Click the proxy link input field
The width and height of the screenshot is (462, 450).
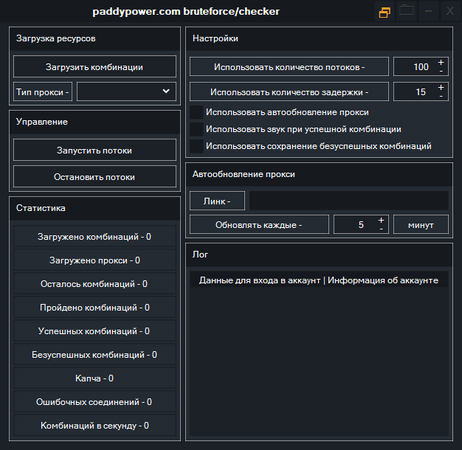coord(349,201)
